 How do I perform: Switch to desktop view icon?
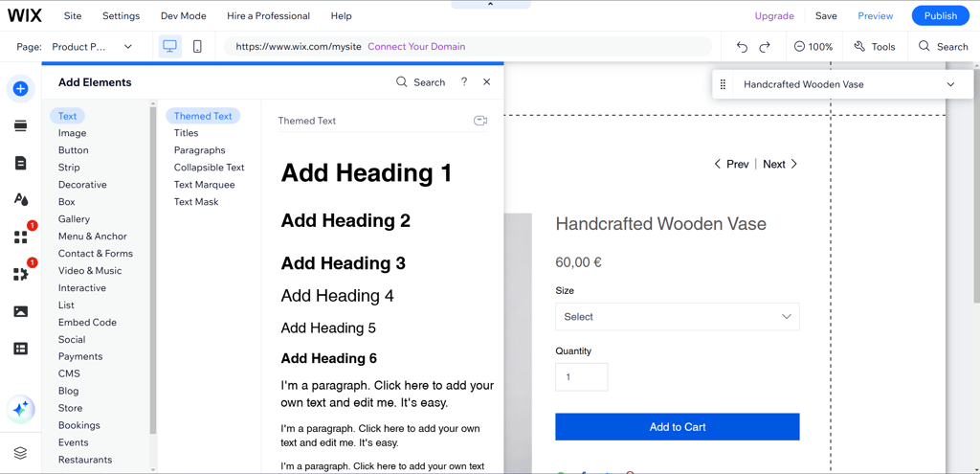[x=170, y=46]
